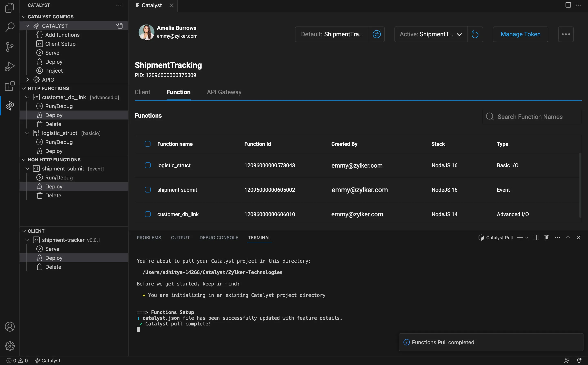Open the Accounts menu icon

[x=10, y=327]
